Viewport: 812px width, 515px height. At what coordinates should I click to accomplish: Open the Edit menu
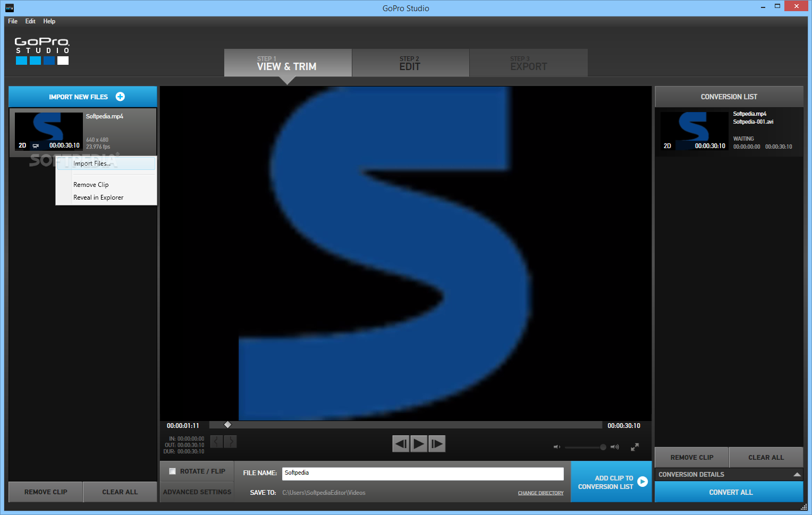point(30,21)
